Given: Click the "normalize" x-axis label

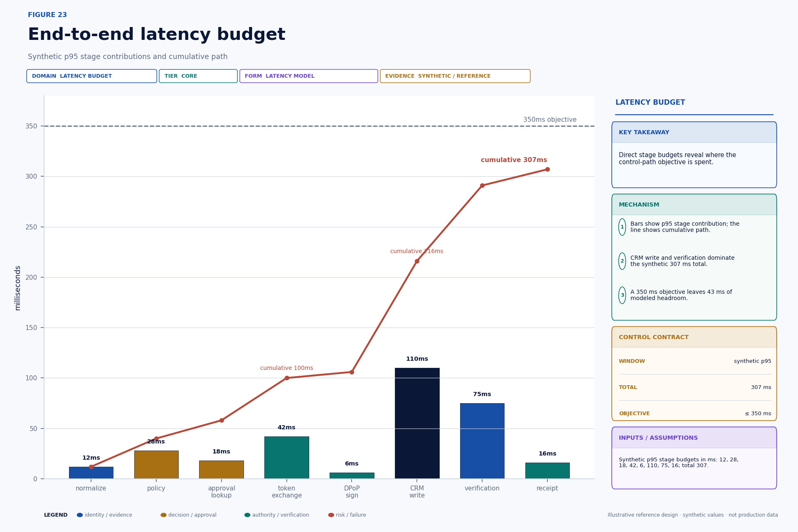Looking at the screenshot, I should (x=91, y=488).
